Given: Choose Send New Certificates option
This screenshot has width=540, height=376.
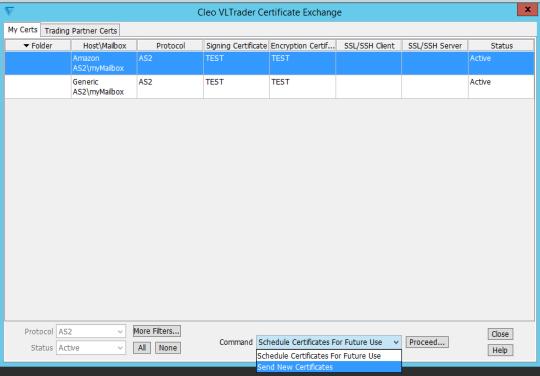Looking at the screenshot, I should (x=329, y=367).
